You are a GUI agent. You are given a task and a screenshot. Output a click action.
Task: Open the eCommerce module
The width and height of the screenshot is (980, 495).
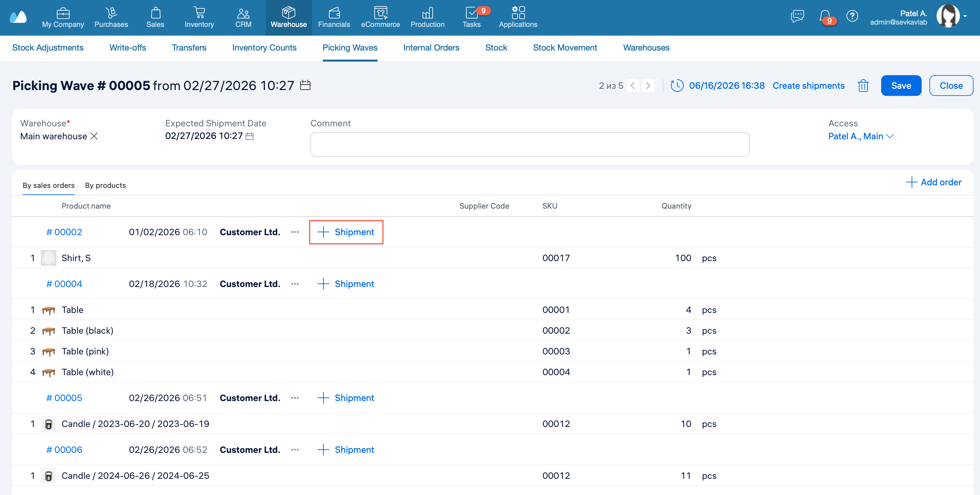pos(380,18)
